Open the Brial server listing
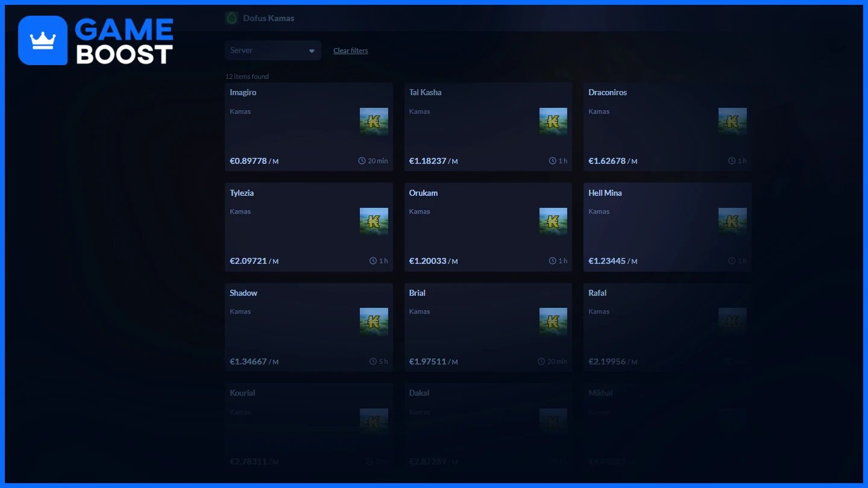 click(x=488, y=327)
